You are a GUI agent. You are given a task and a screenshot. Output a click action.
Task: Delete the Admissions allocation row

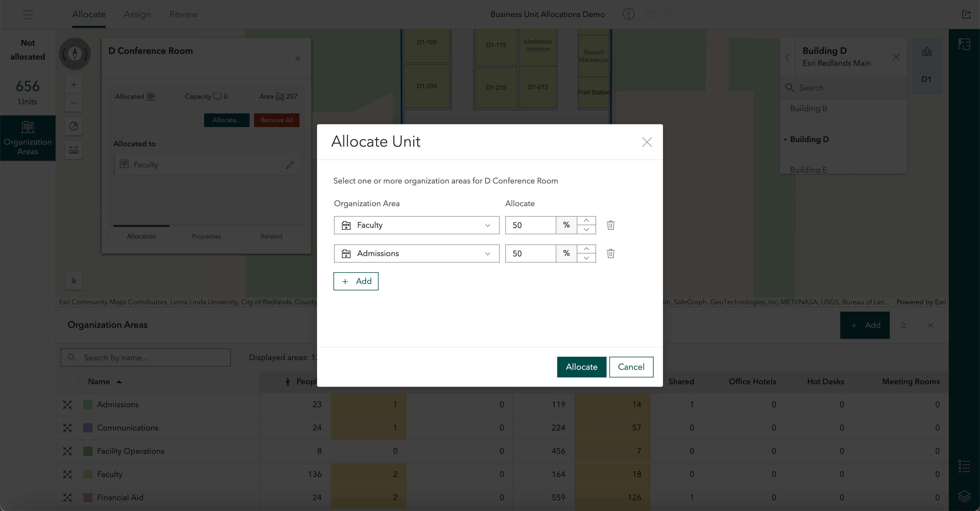pyautogui.click(x=611, y=254)
